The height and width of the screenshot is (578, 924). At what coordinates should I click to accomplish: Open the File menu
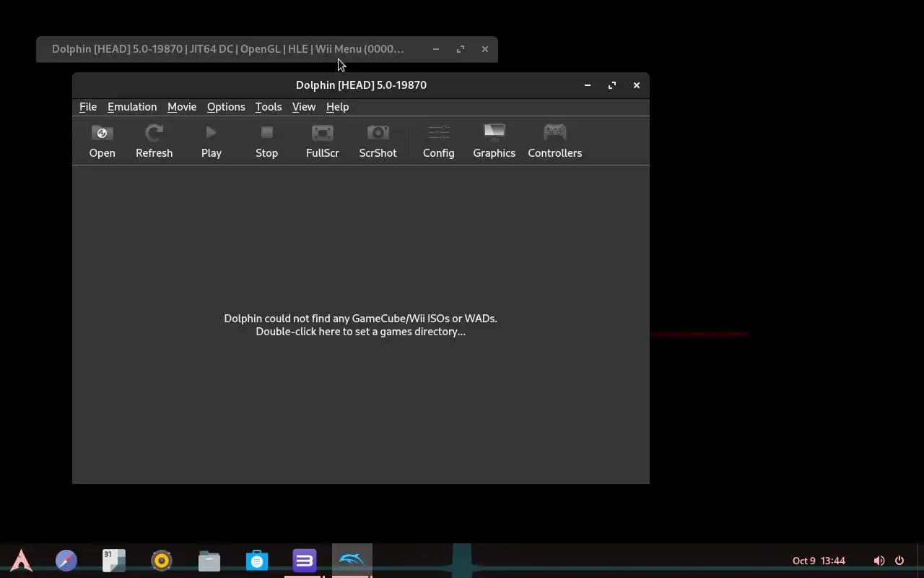[88, 107]
